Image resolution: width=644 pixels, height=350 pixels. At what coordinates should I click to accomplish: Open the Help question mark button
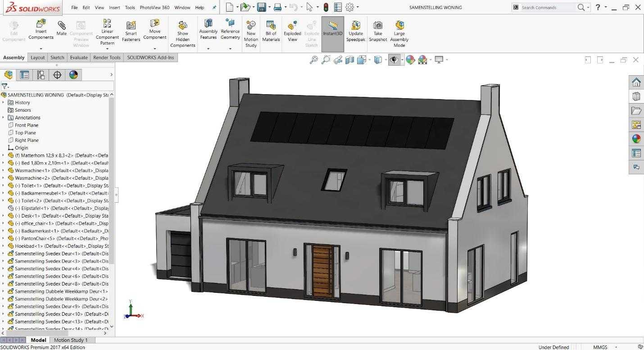click(x=598, y=7)
